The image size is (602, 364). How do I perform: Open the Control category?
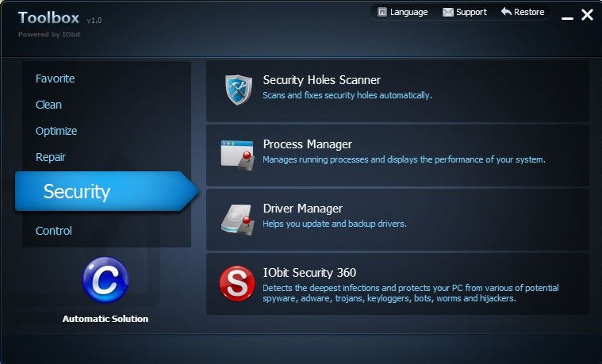[54, 231]
